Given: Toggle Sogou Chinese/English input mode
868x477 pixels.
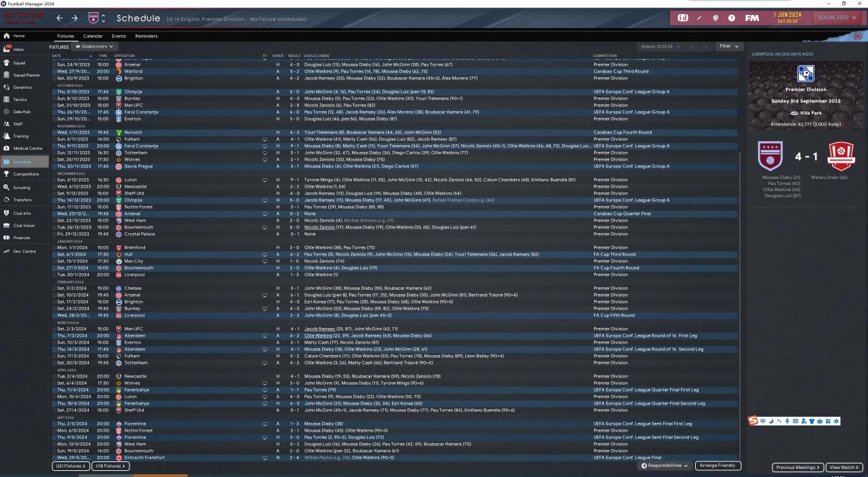Looking at the screenshot, I should click(x=763, y=421).
